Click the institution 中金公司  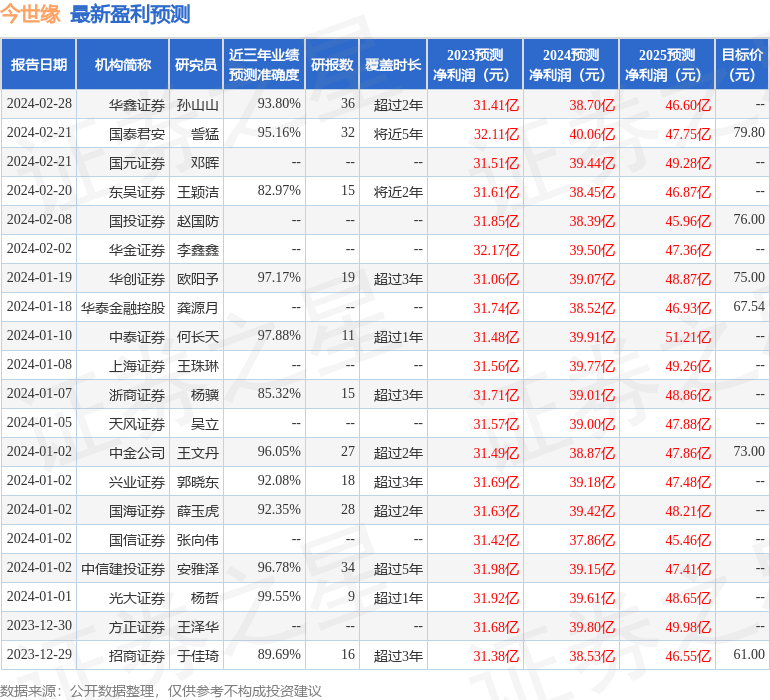click(x=137, y=453)
